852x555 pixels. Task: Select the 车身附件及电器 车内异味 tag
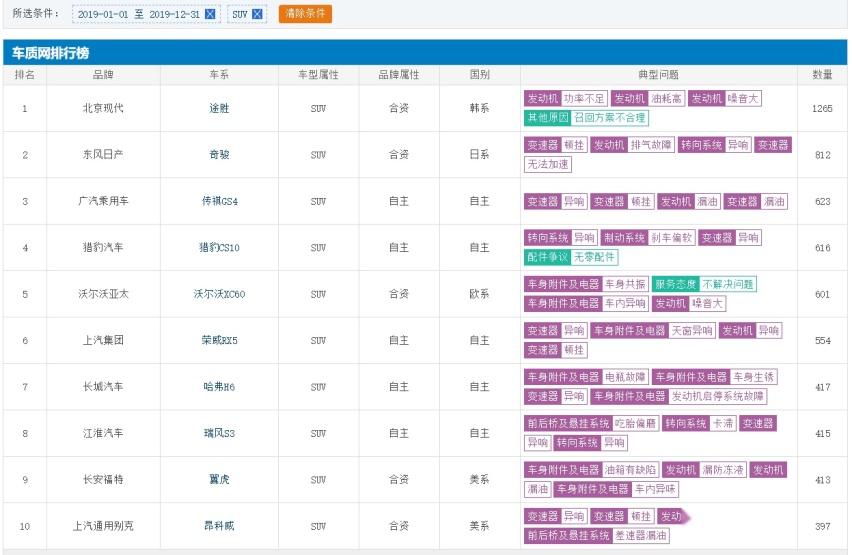[617, 489]
